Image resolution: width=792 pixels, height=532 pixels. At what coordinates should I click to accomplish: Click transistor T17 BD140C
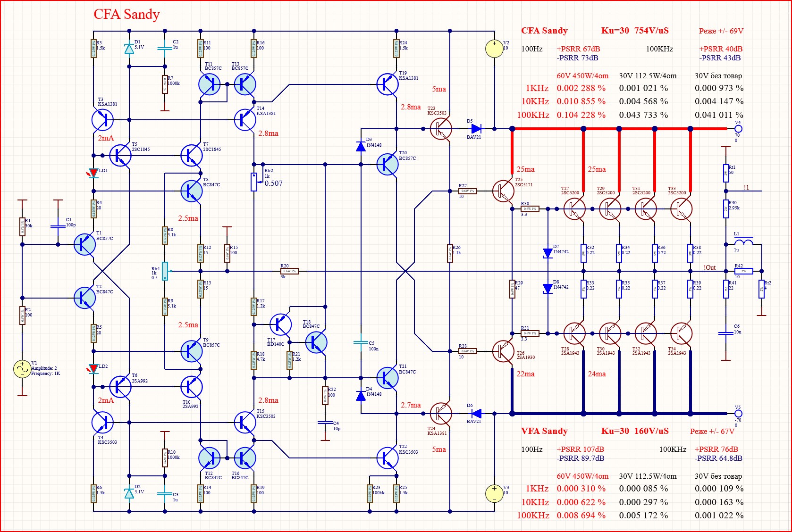pos(281,324)
